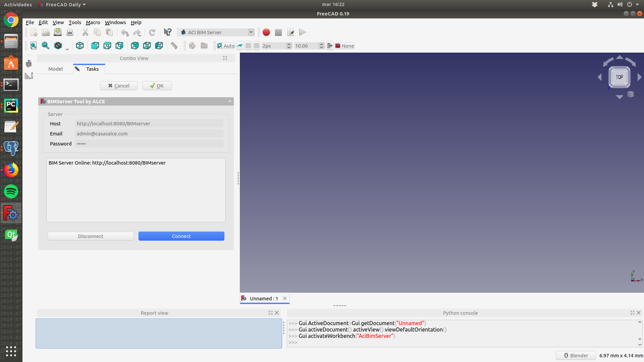
Task: Collapse the BIMServer Tool panel
Action: point(230,101)
